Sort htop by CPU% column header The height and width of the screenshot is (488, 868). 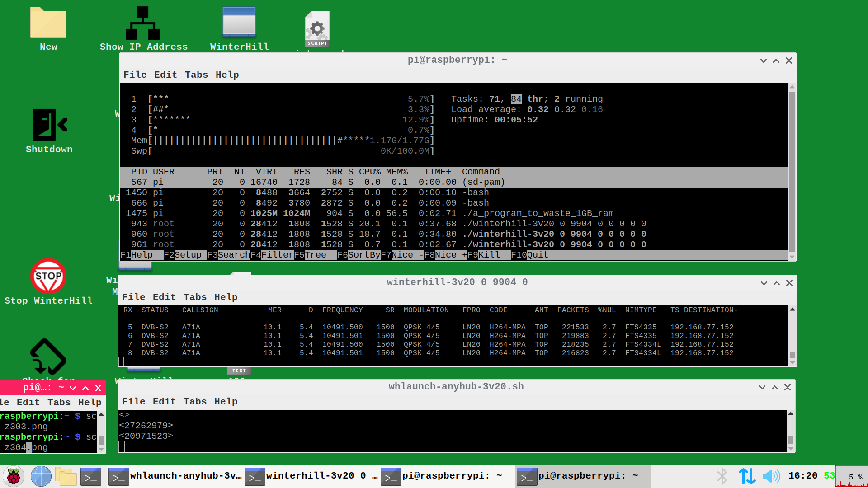click(x=369, y=172)
